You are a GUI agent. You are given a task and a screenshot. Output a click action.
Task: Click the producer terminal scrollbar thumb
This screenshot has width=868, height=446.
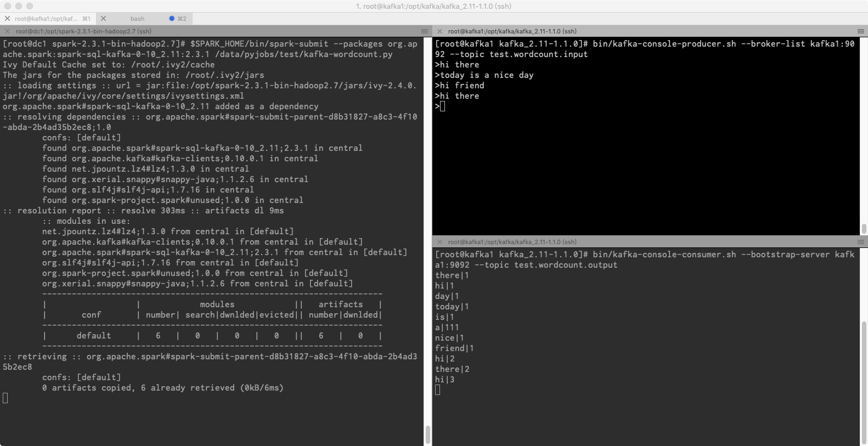click(864, 228)
